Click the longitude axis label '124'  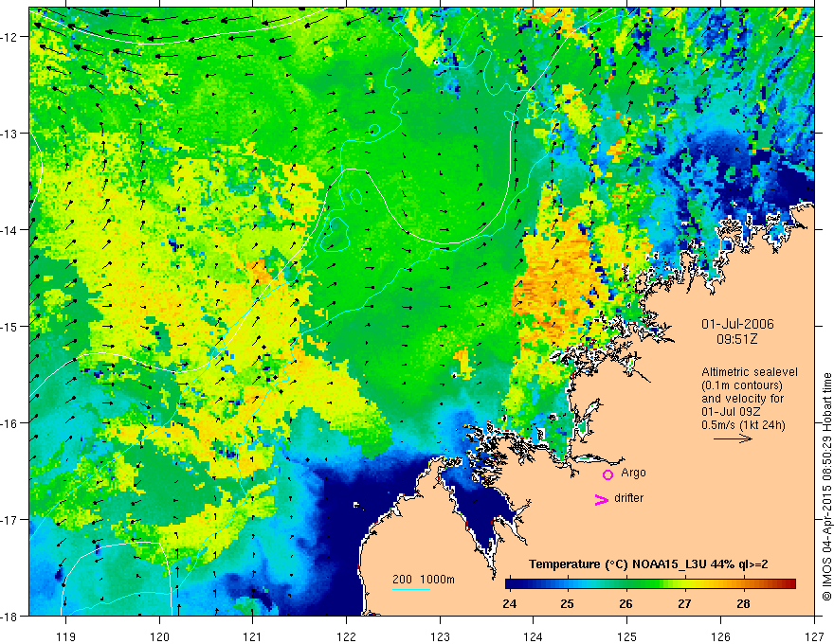534,637
